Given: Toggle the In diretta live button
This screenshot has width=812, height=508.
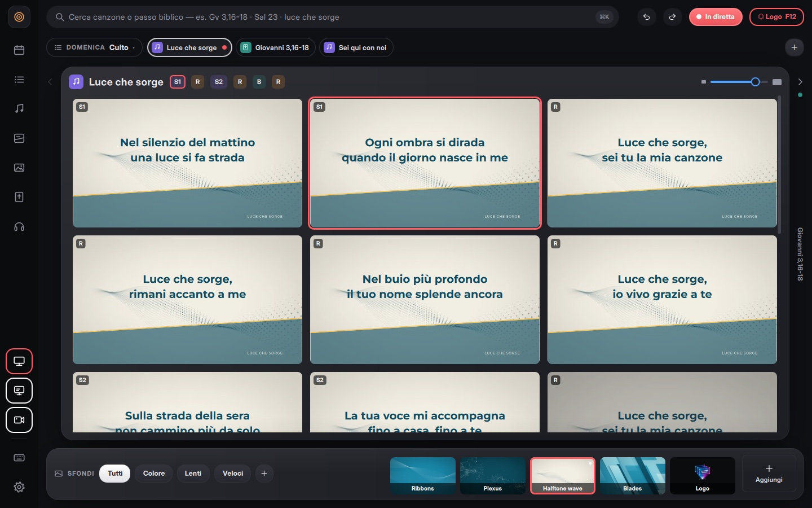Looking at the screenshot, I should (x=716, y=17).
